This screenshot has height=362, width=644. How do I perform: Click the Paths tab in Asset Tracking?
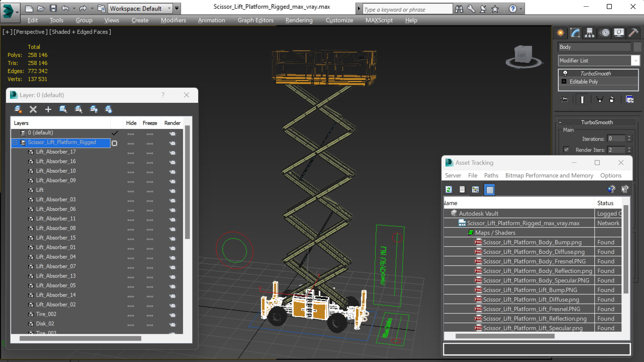[490, 175]
